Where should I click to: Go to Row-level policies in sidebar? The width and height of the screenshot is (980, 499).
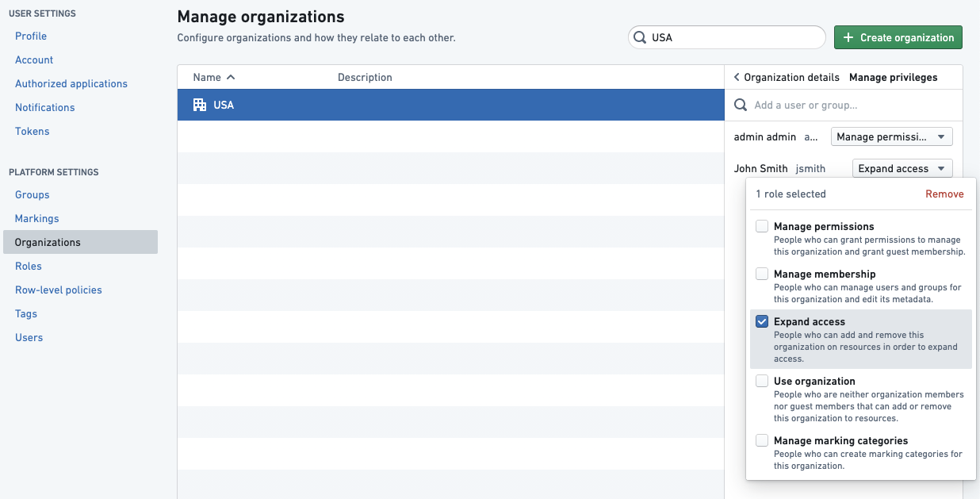tap(59, 290)
